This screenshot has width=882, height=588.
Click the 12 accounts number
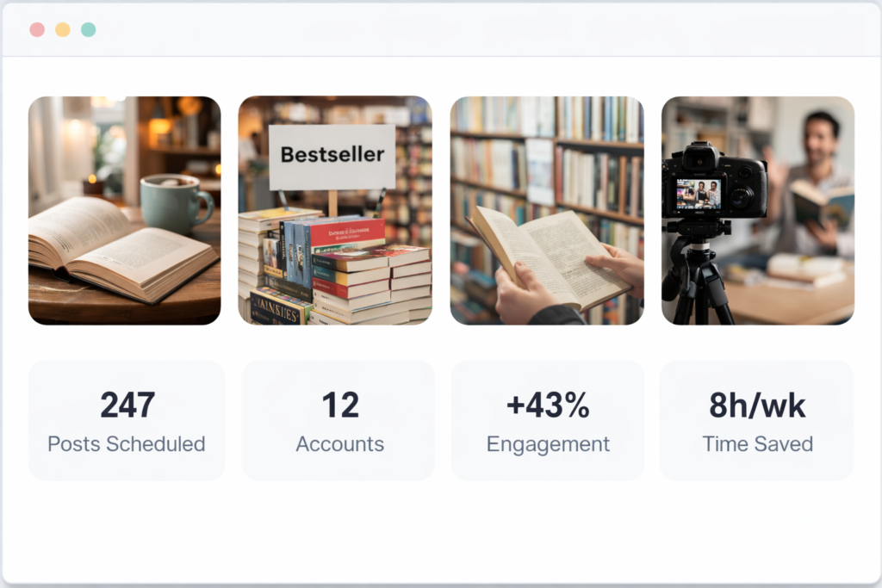tap(339, 405)
